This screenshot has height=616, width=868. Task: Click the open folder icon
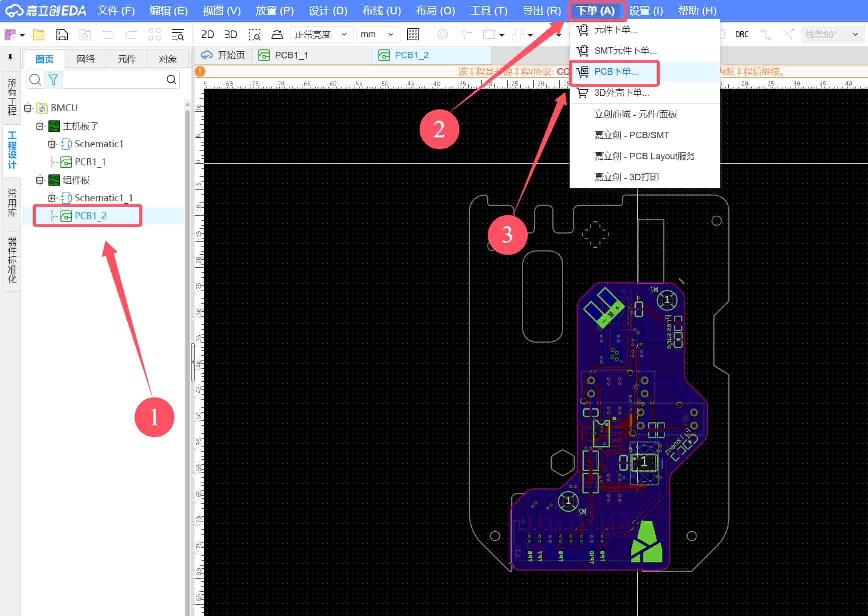[39, 35]
